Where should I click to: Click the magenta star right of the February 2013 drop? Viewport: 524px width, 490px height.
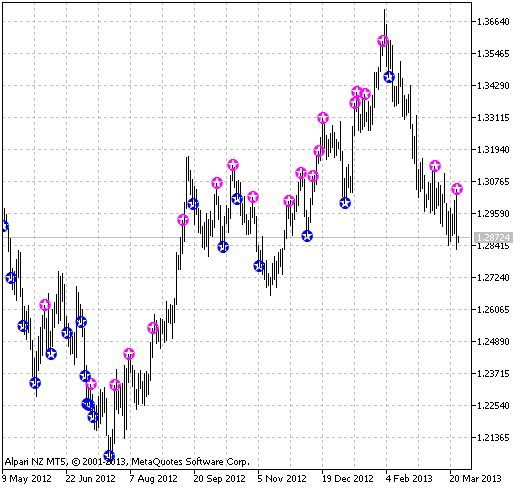[x=435, y=166]
